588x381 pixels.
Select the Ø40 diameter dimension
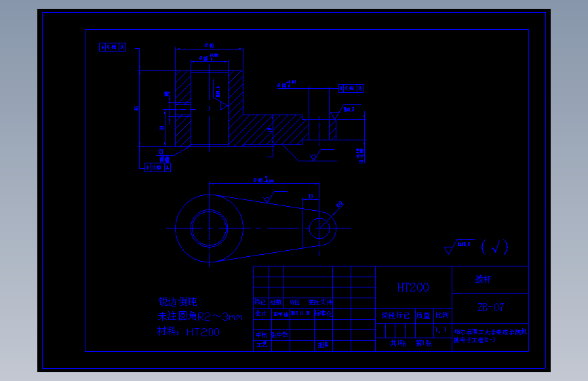pyautogui.click(x=210, y=45)
